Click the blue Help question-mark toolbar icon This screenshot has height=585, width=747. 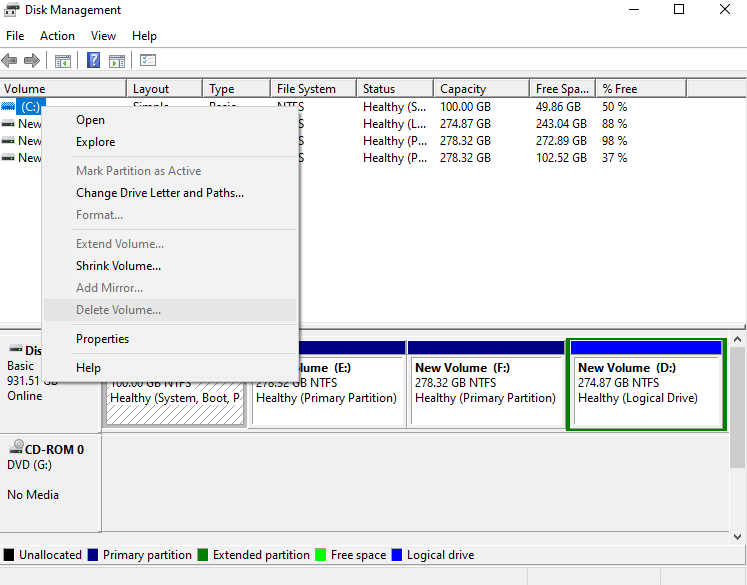[93, 60]
